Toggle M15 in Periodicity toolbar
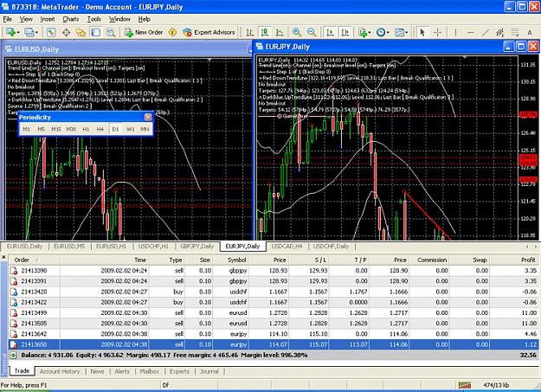Image resolution: width=541 pixels, height=392 pixels. click(56, 129)
